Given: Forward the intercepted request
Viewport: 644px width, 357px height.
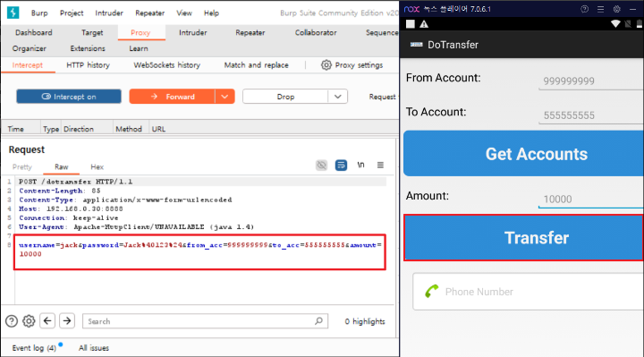Looking at the screenshot, I should point(172,97).
